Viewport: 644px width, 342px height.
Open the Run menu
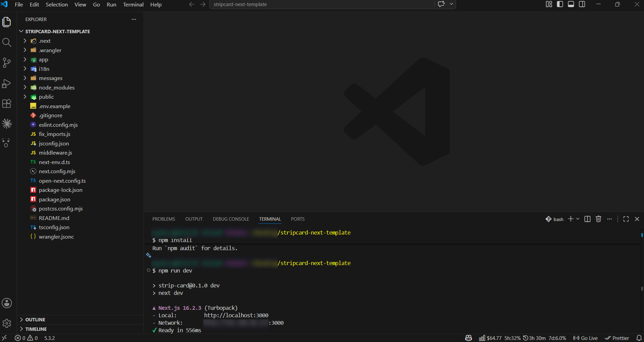click(111, 4)
